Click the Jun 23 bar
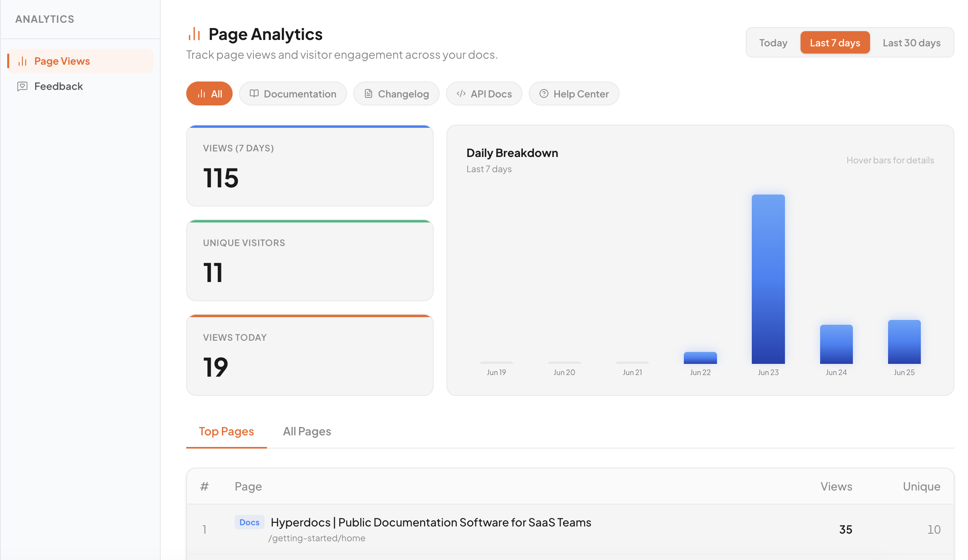 (768, 279)
